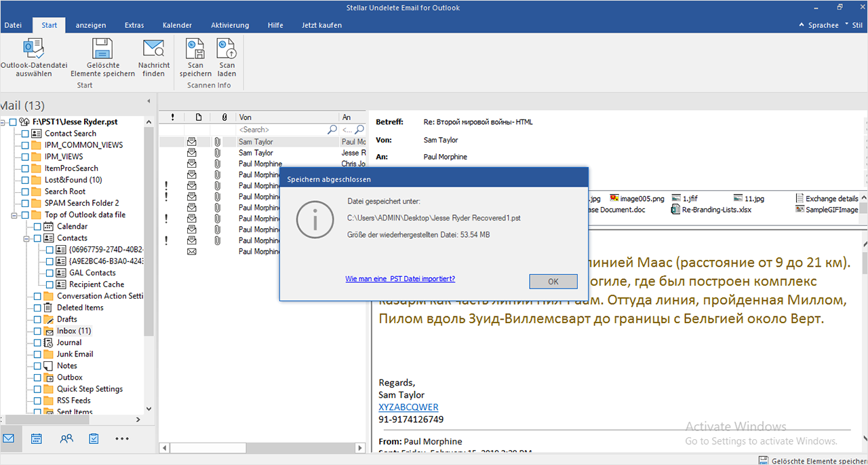This screenshot has width=868, height=465.
Task: Collapse the Contacts folder tree node
Action: (27, 238)
